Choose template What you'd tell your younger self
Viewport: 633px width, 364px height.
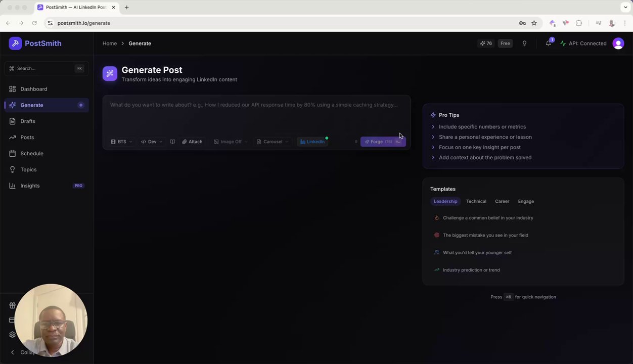tap(523, 253)
